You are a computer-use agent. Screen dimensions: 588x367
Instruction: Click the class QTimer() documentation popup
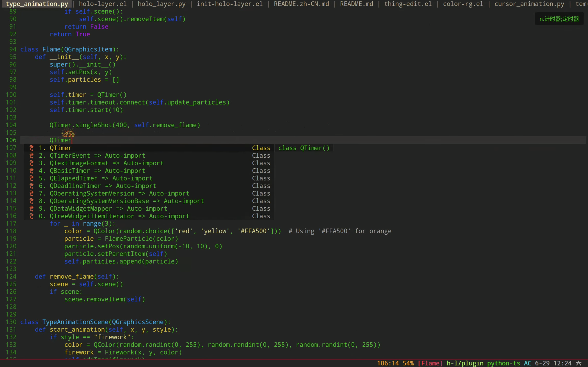pyautogui.click(x=304, y=148)
